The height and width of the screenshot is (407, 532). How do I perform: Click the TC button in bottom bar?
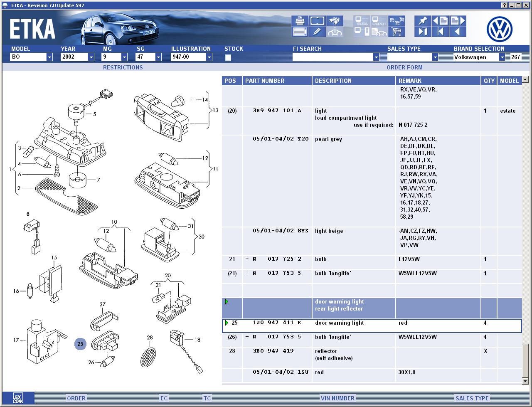point(207,398)
